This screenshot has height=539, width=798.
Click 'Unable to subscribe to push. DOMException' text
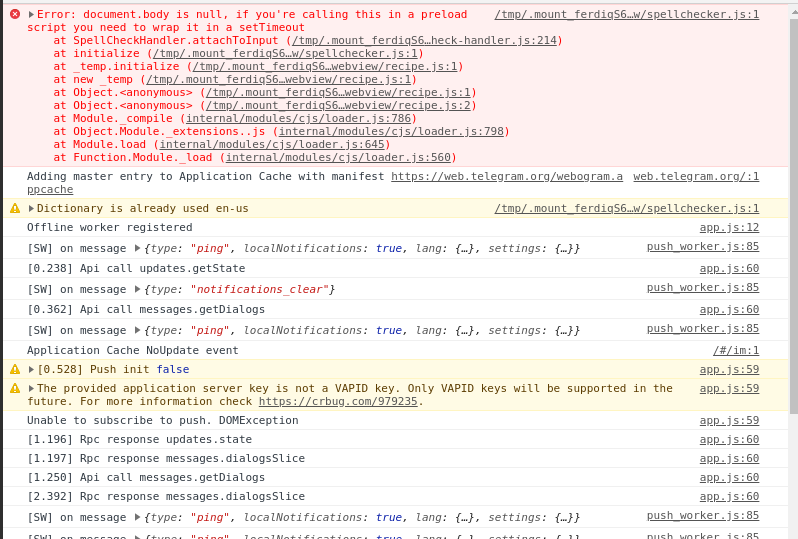click(162, 420)
